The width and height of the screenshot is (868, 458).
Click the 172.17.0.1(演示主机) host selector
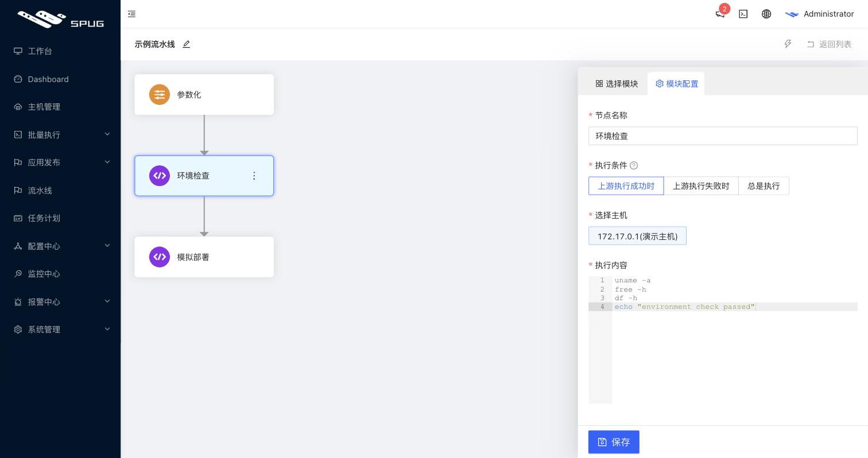(637, 236)
